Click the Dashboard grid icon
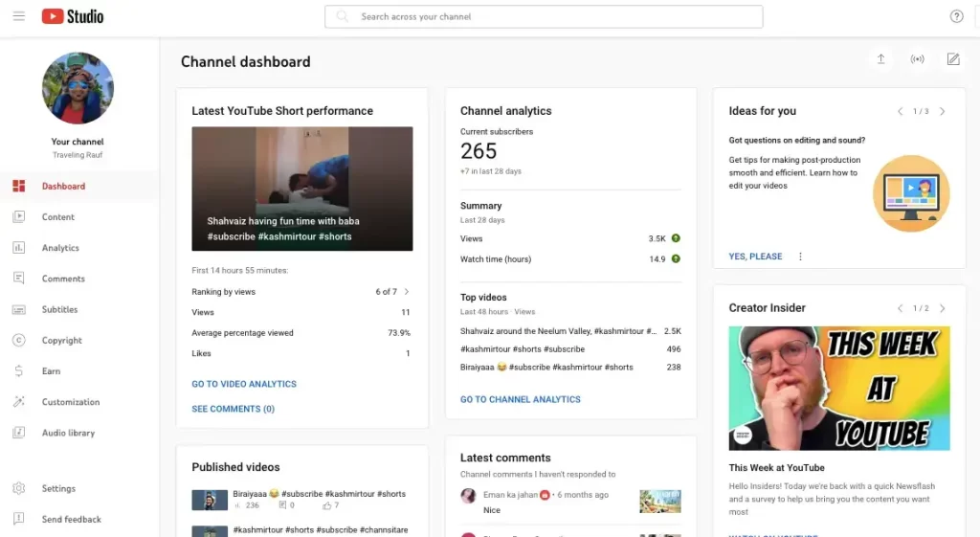Viewport: 980px width, 537px height. pyautogui.click(x=19, y=186)
